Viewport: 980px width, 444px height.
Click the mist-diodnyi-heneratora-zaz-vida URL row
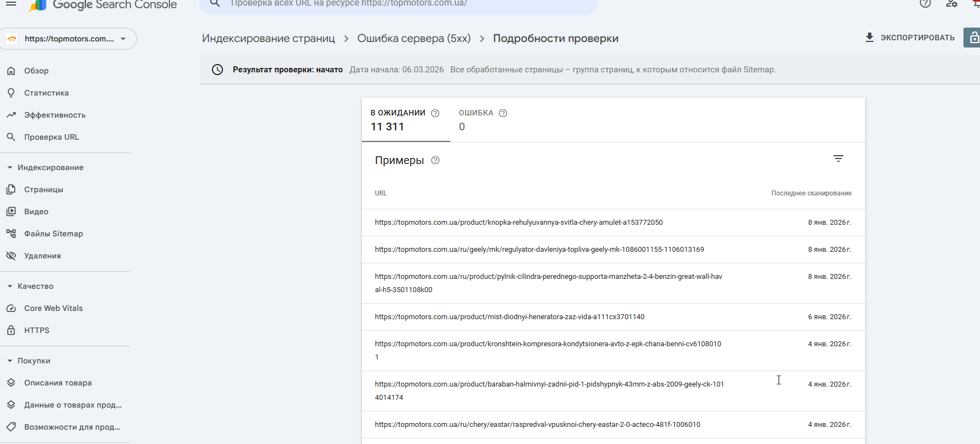[x=614, y=317]
